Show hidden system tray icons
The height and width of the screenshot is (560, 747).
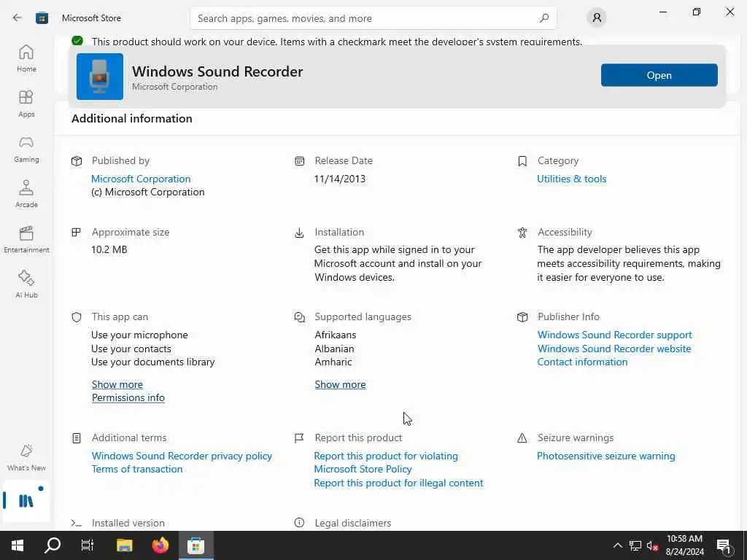click(x=617, y=545)
